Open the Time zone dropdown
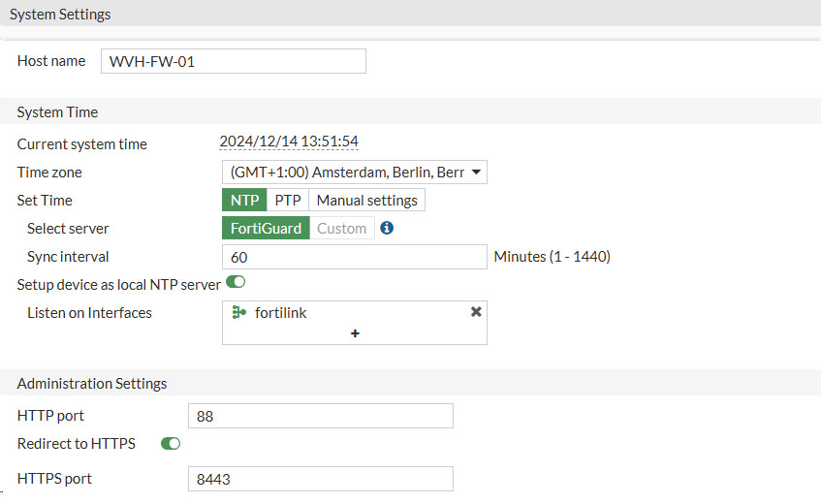 (354, 173)
